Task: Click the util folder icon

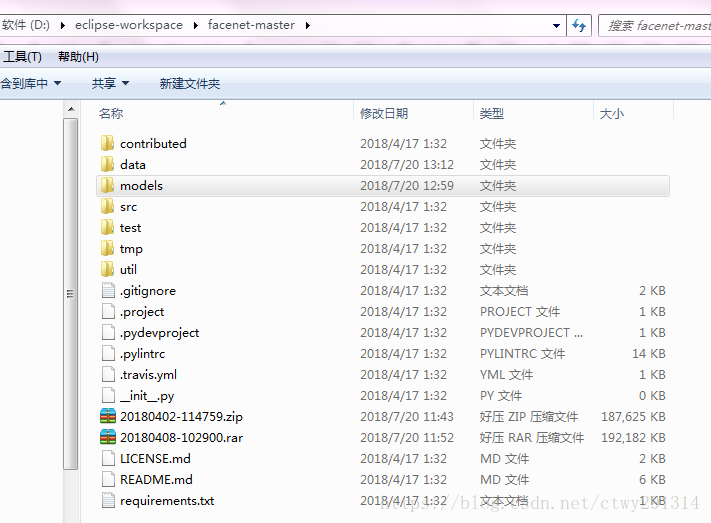Action: (x=107, y=269)
